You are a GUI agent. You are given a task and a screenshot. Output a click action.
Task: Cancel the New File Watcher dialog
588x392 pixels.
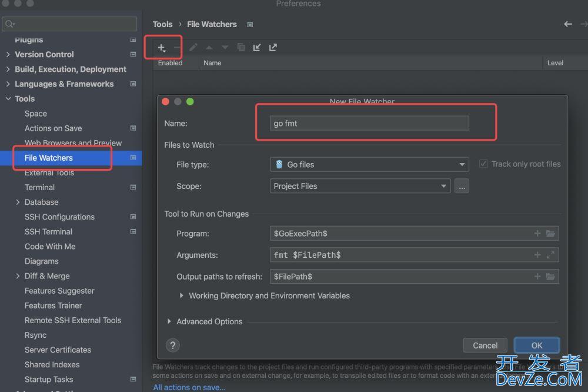[x=485, y=346]
